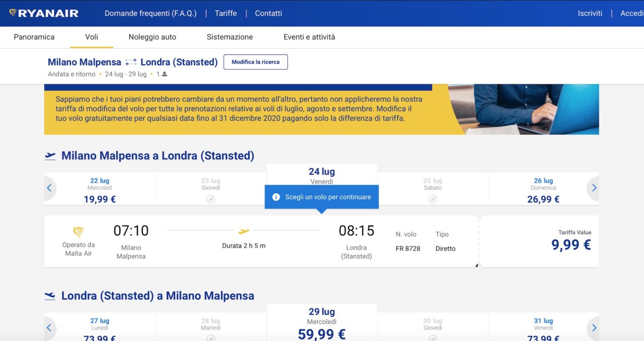Viewport: 644px width, 341px height.
Task: Click the Accedi login link
Action: [x=632, y=14]
